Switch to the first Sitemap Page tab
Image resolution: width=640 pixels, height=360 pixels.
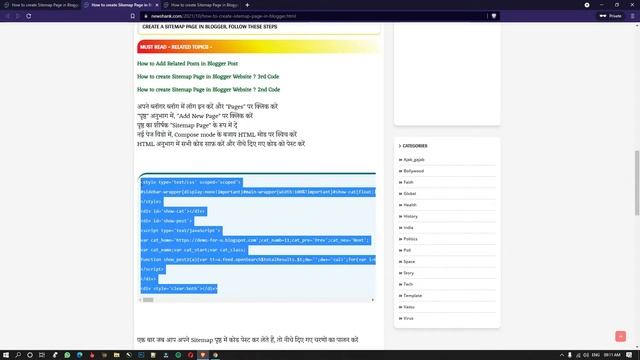(41, 5)
